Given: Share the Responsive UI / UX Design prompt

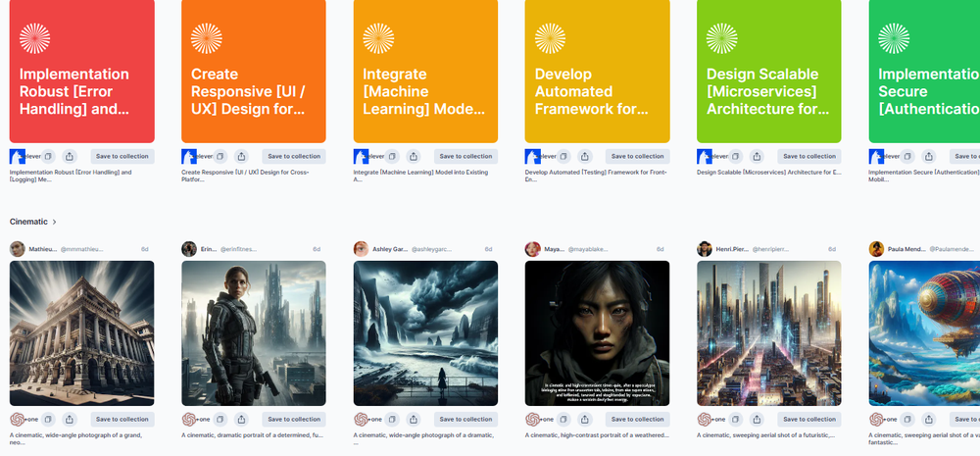Looking at the screenshot, I should pyautogui.click(x=242, y=156).
